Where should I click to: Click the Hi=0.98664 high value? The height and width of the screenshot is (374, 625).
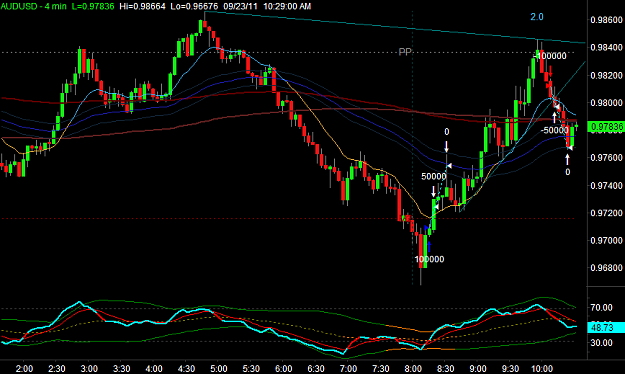pyautogui.click(x=142, y=6)
